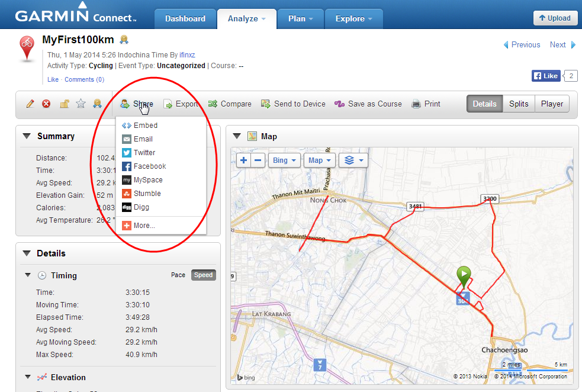The height and width of the screenshot is (392, 582).
Task: Toggle the favorite star icon
Action: point(81,104)
